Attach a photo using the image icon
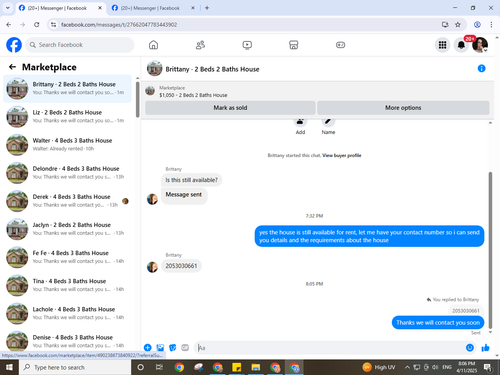 point(160,348)
